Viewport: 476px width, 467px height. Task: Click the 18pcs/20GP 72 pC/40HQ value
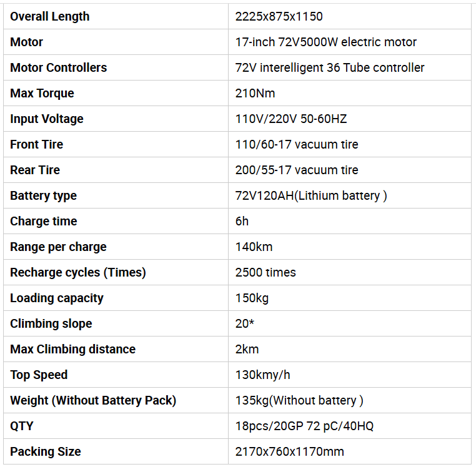[x=304, y=426]
